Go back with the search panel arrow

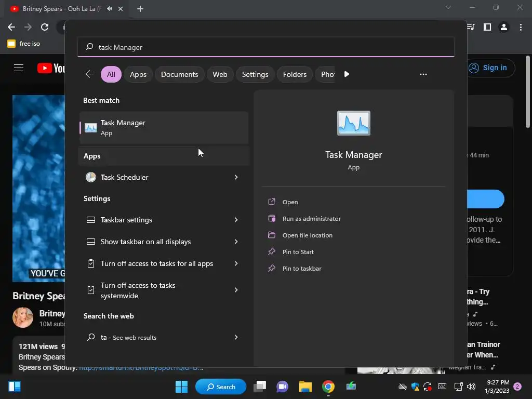click(x=89, y=74)
